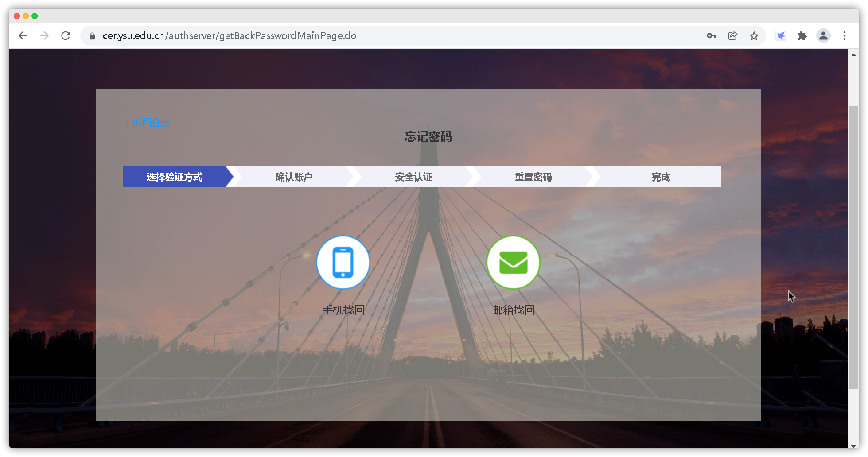Click the page's vertical scrollbar thumb
This screenshot has width=868, height=457.
point(853,248)
